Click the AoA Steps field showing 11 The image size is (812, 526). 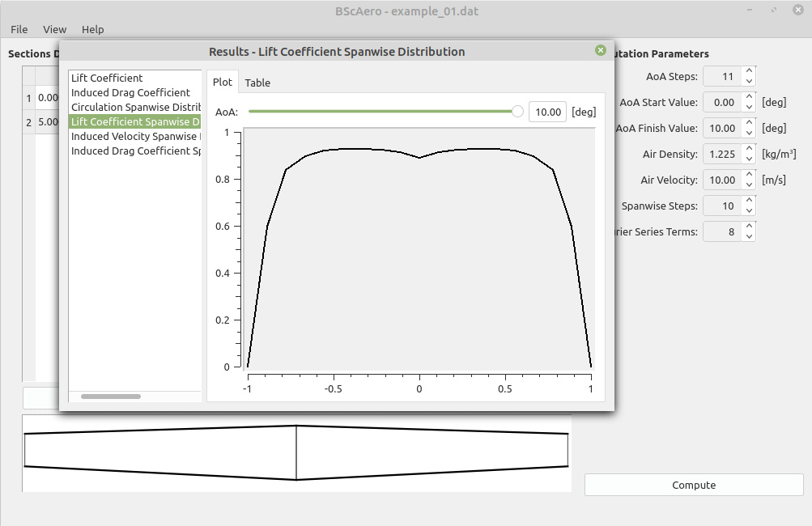(x=722, y=76)
